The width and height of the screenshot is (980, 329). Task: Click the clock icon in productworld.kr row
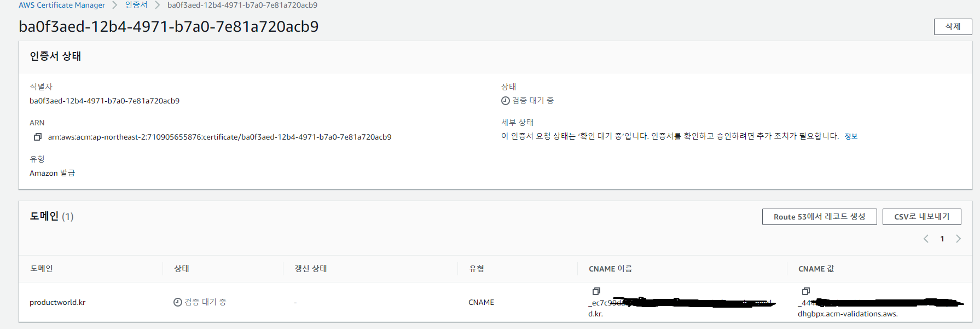point(178,302)
